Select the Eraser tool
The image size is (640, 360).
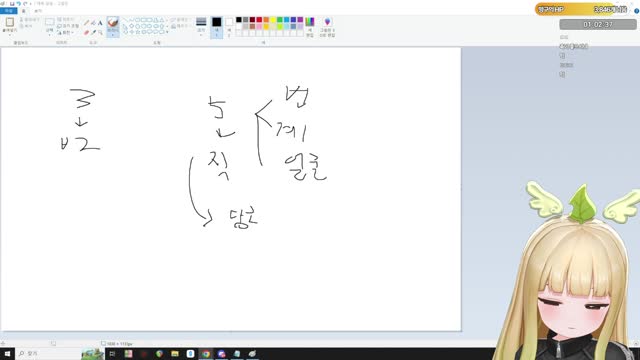pos(87,32)
